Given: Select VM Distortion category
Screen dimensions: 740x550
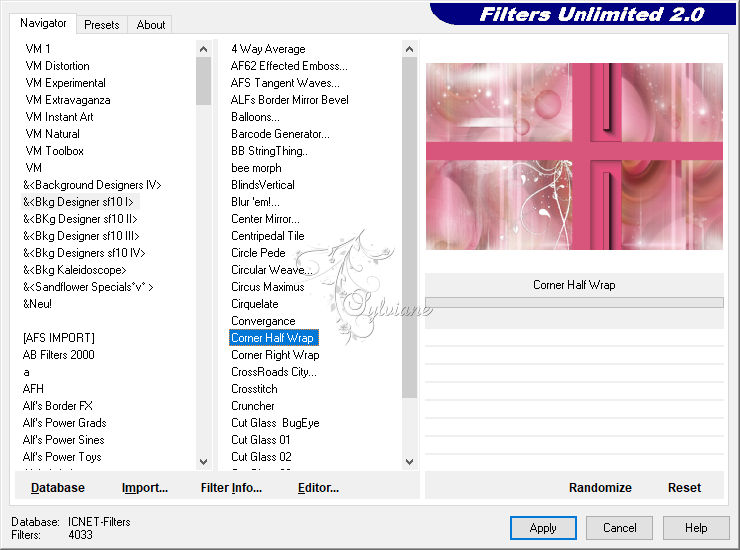Looking at the screenshot, I should 58,66.
